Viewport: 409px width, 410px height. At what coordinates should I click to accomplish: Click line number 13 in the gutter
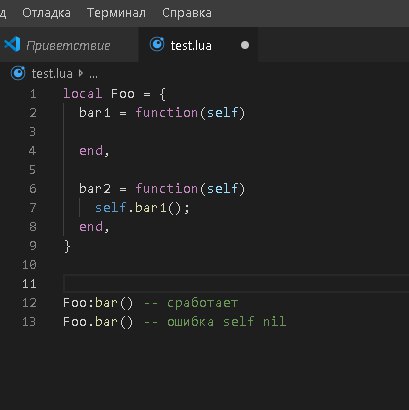coord(29,322)
